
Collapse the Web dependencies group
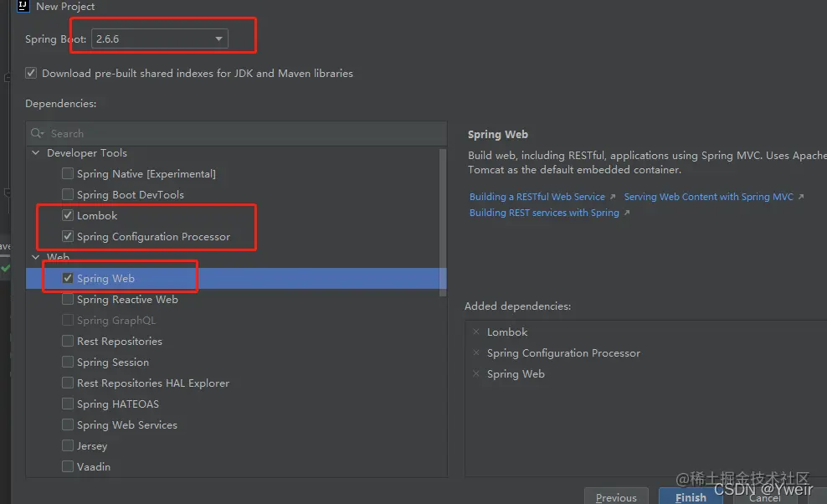36,257
